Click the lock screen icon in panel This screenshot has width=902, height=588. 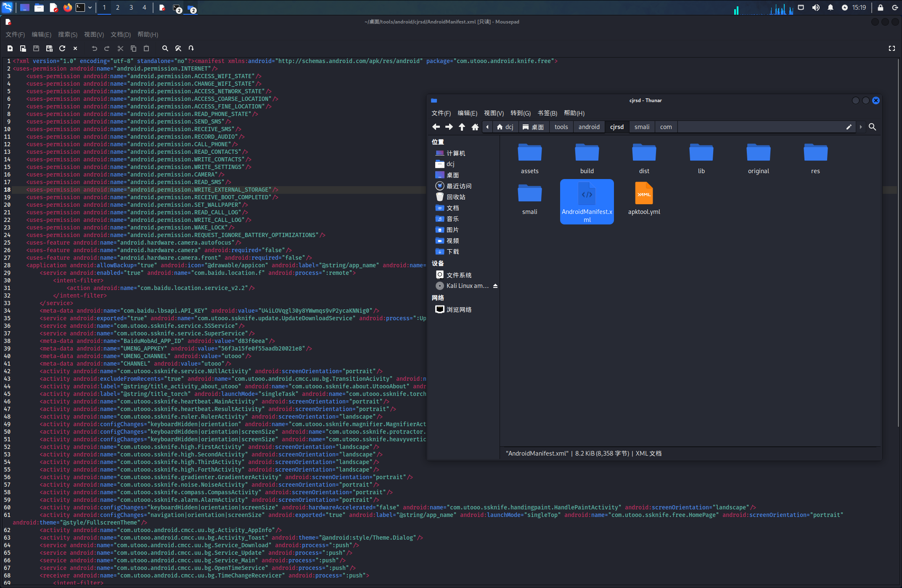click(x=880, y=8)
